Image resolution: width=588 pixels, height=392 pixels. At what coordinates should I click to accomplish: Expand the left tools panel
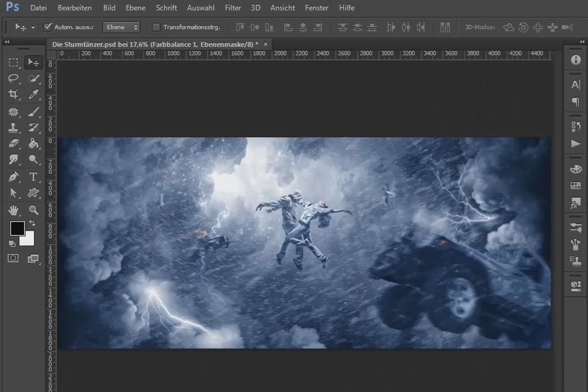7,43
